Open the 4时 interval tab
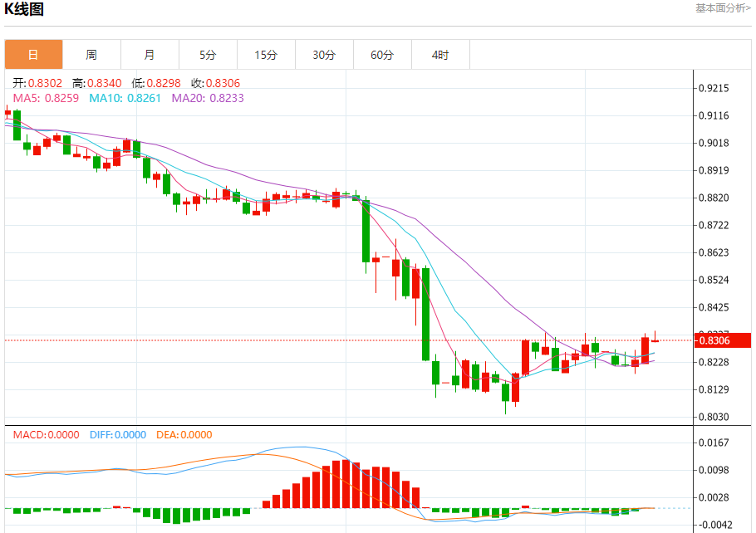 (x=440, y=55)
